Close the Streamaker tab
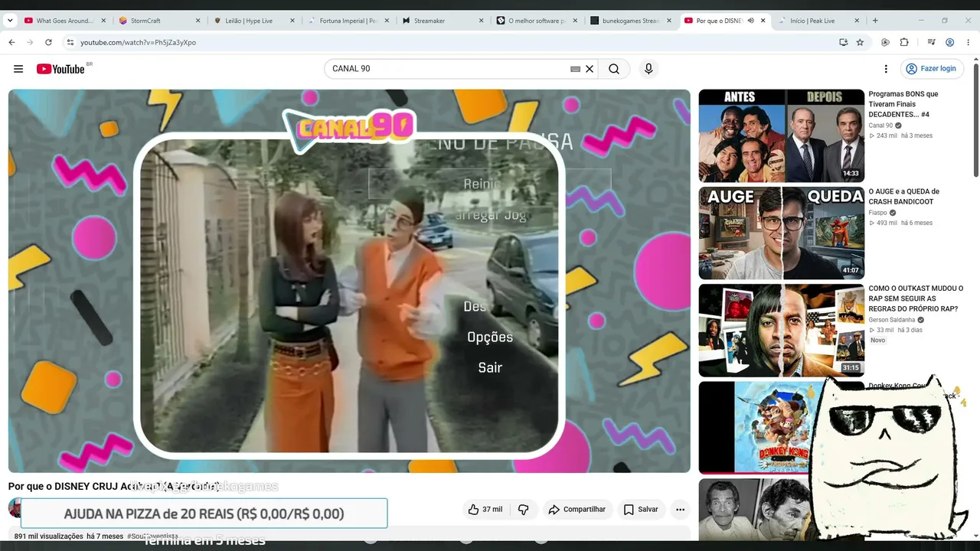Screen dimensions: 980x551 (481, 21)
